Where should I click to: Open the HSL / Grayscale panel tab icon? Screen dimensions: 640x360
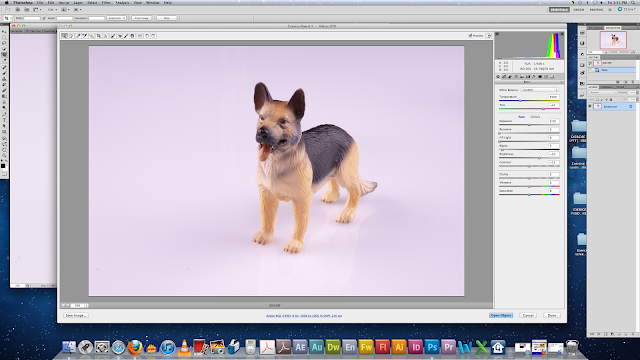coord(516,77)
